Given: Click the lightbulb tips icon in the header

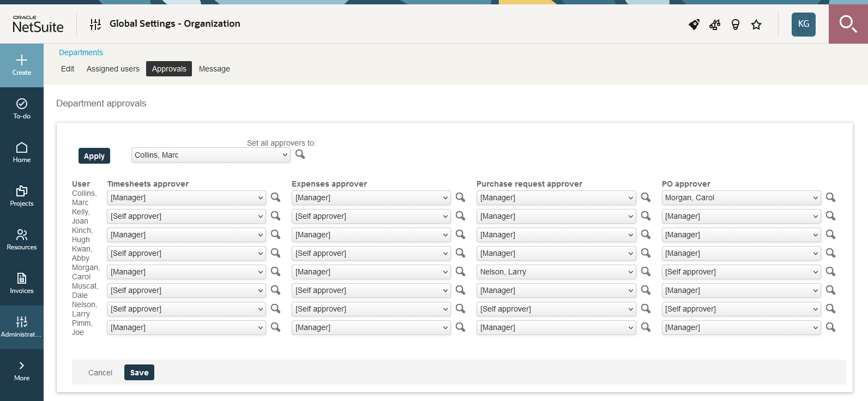Looking at the screenshot, I should 736,25.
